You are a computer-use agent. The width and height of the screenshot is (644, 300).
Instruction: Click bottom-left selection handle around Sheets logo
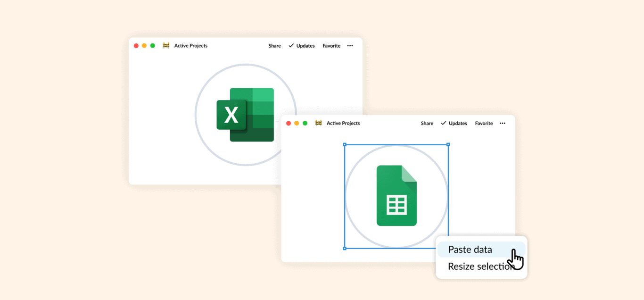345,248
